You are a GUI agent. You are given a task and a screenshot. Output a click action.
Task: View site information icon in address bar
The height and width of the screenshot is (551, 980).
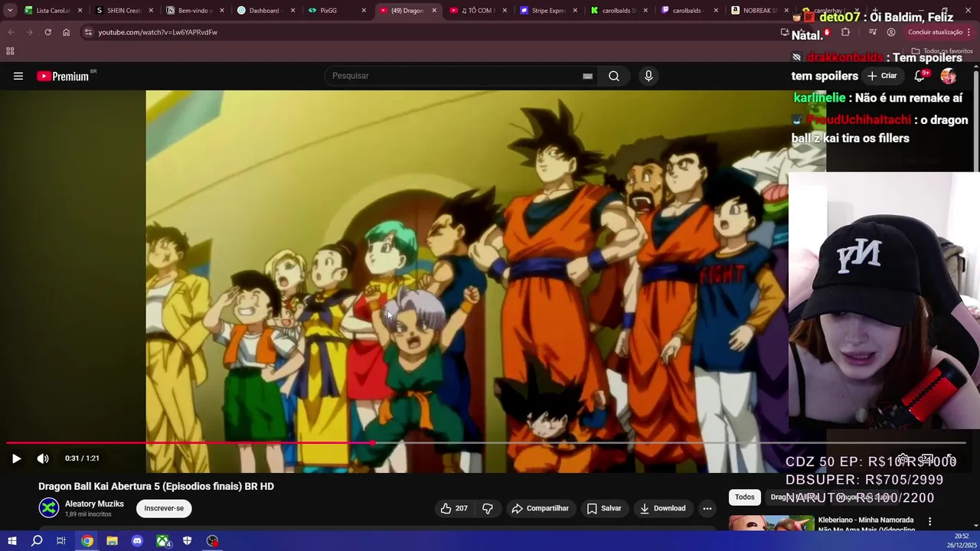88,32
